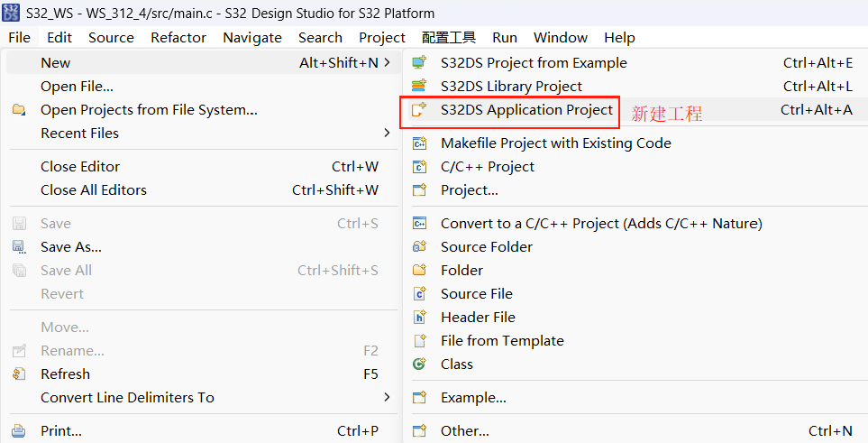Click the green Class icon
This screenshot has height=443, width=868.
coord(419,365)
